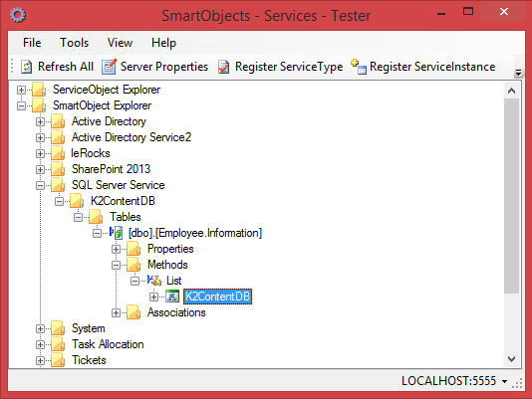Screen dimensions: 532x399
Task: Click the Register ServiceInstance icon
Action: pos(359,67)
